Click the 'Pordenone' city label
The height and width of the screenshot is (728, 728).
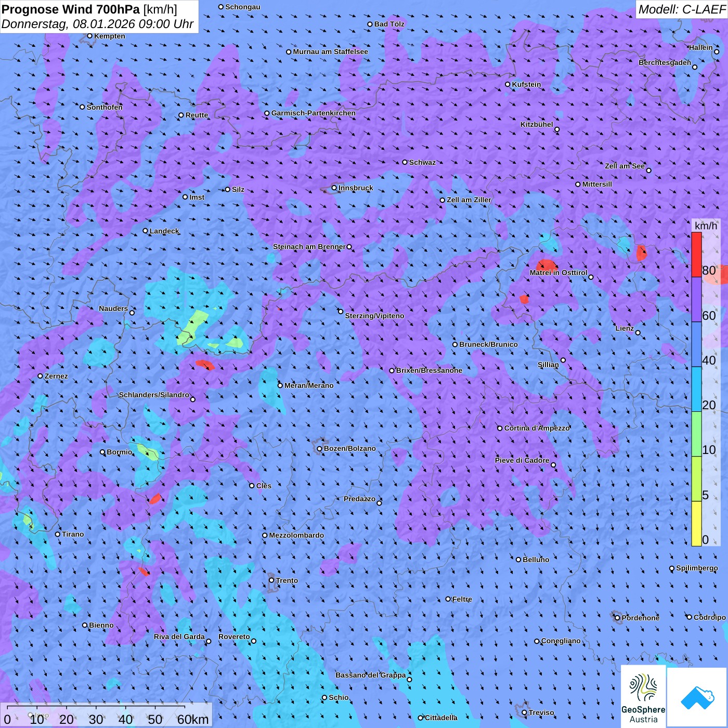[641, 618]
